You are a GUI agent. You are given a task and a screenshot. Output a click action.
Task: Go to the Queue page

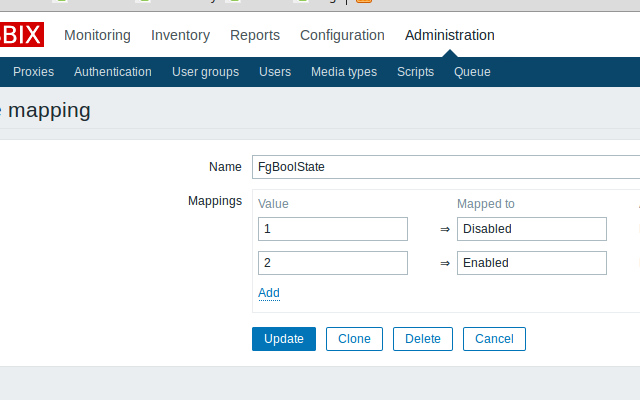pos(472,72)
